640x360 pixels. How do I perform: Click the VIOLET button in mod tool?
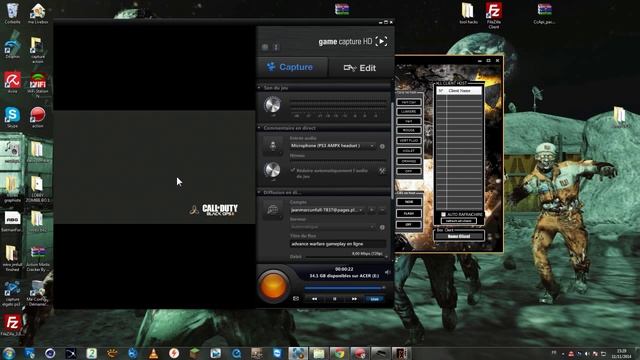pos(409,151)
